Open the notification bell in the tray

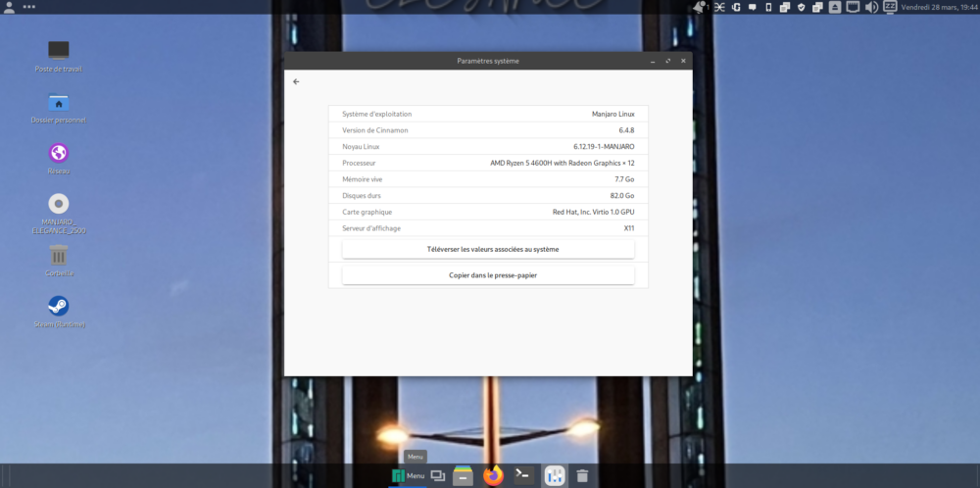tap(701, 8)
